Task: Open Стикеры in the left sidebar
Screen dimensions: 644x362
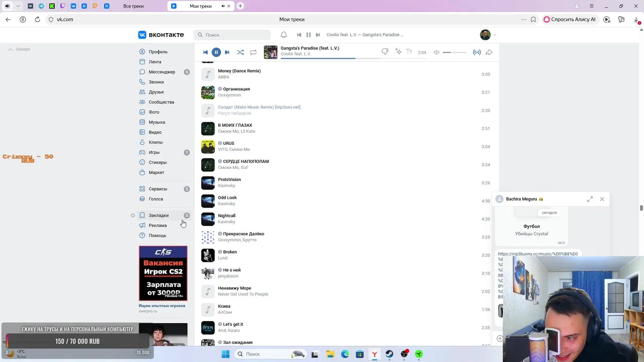Action: [x=157, y=162]
